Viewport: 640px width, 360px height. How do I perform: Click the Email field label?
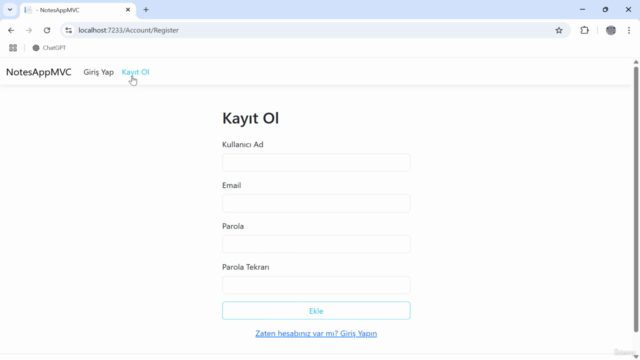[231, 185]
